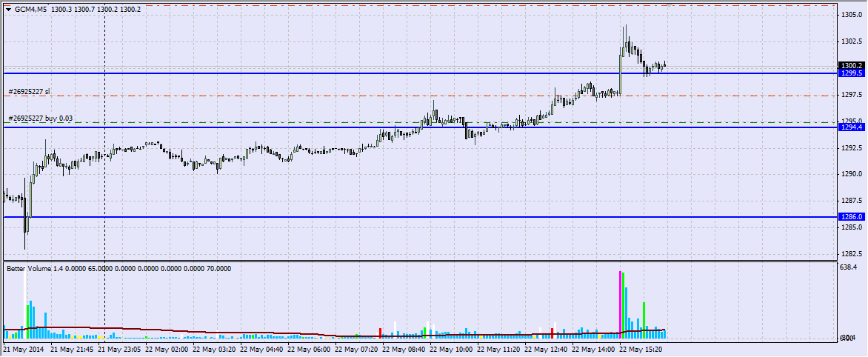Click the blue 1294.4 price tag
Image resolution: width=868 pixels, height=357 pixels.
pos(852,127)
